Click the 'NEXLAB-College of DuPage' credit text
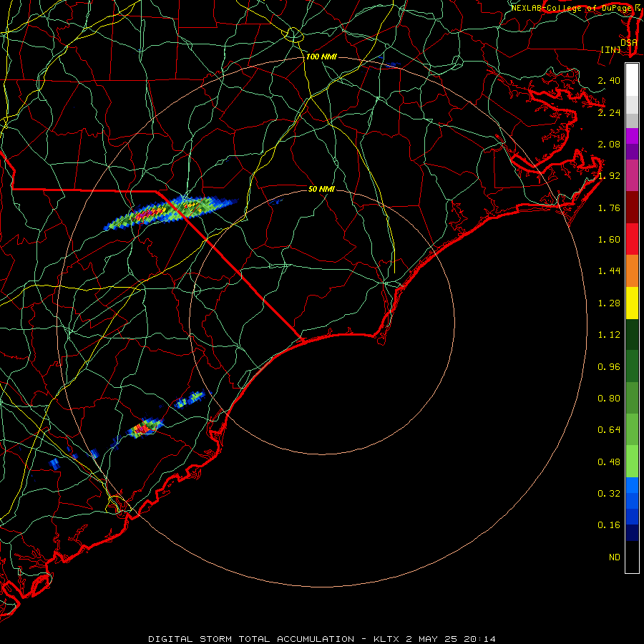 click(571, 8)
